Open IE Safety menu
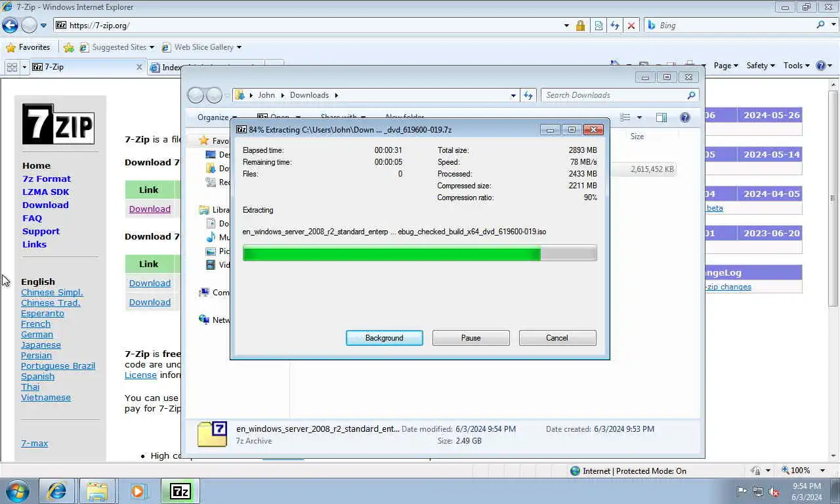Screen dimensions: 840x504 (x=761, y=66)
